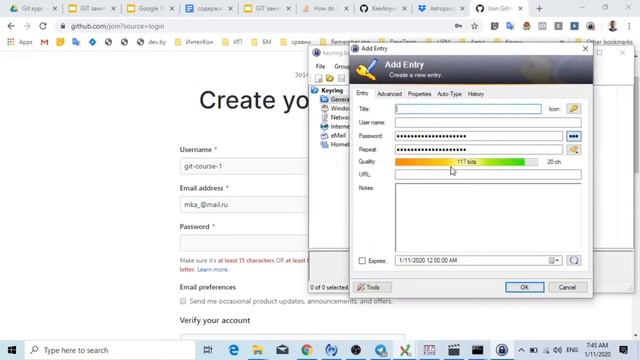Select the Windows group in KeePass tree

[x=335, y=108]
